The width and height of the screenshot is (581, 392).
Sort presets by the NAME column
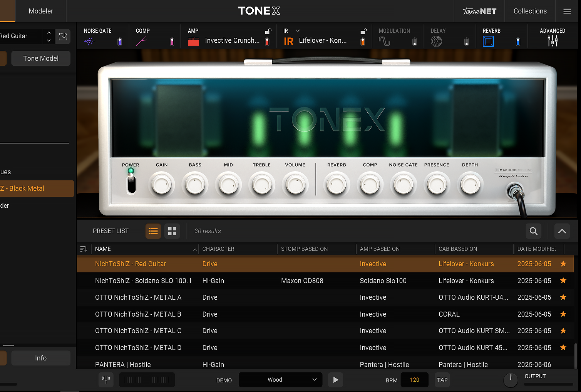(144, 249)
